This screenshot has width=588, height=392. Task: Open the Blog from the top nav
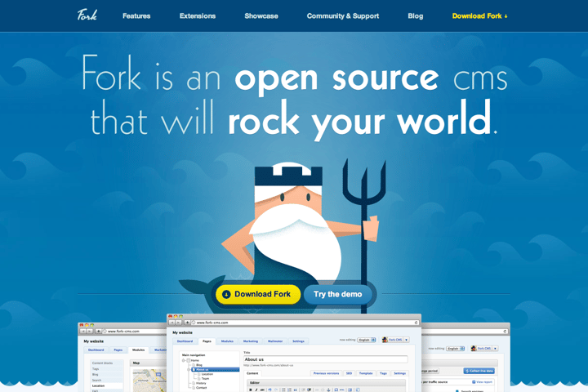click(416, 16)
